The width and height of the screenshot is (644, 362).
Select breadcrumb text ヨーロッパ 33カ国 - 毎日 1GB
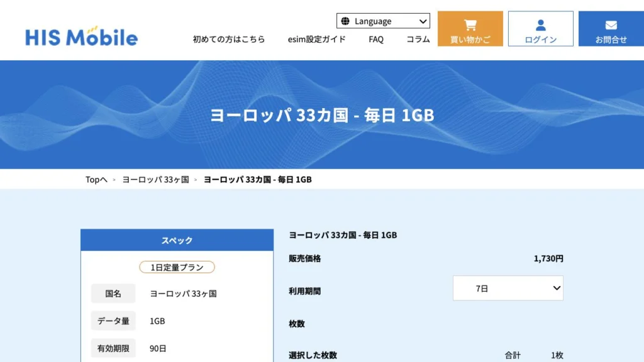pyautogui.click(x=257, y=179)
